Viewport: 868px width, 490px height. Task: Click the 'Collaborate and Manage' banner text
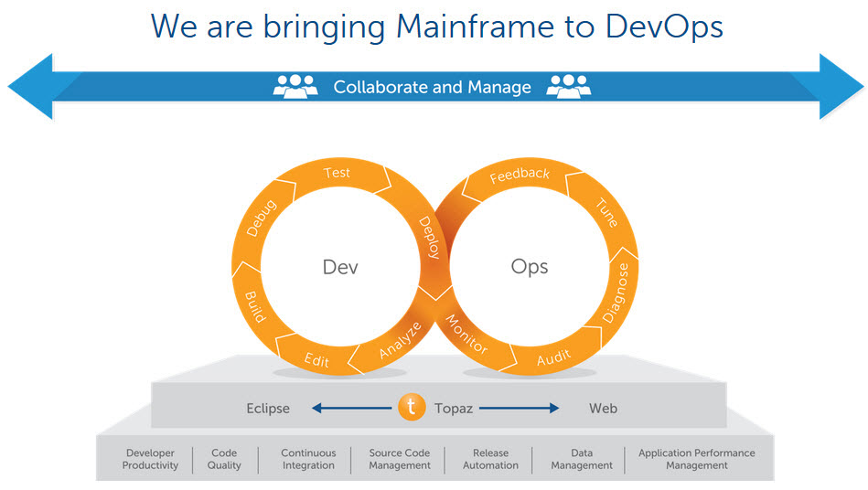432,87
